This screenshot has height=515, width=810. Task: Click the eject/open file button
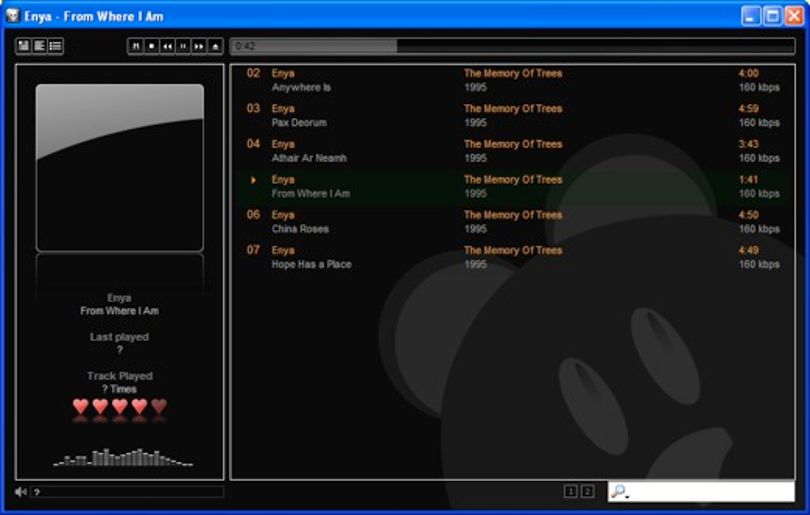[x=215, y=46]
